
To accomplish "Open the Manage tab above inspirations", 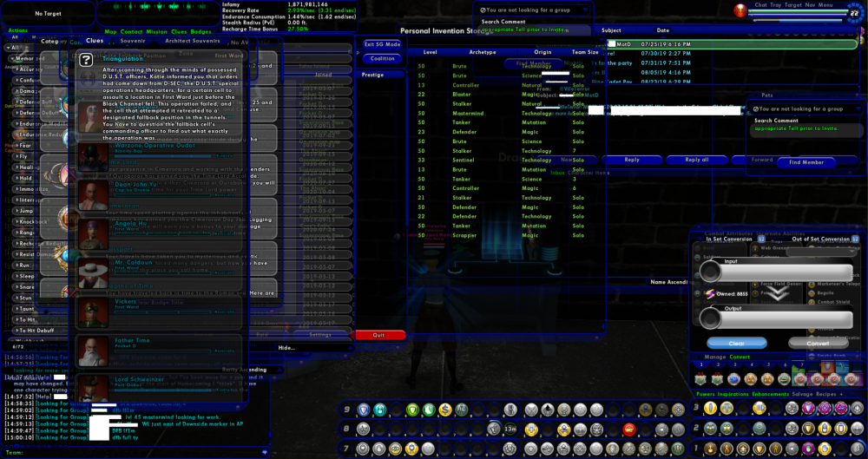I will (x=714, y=357).
